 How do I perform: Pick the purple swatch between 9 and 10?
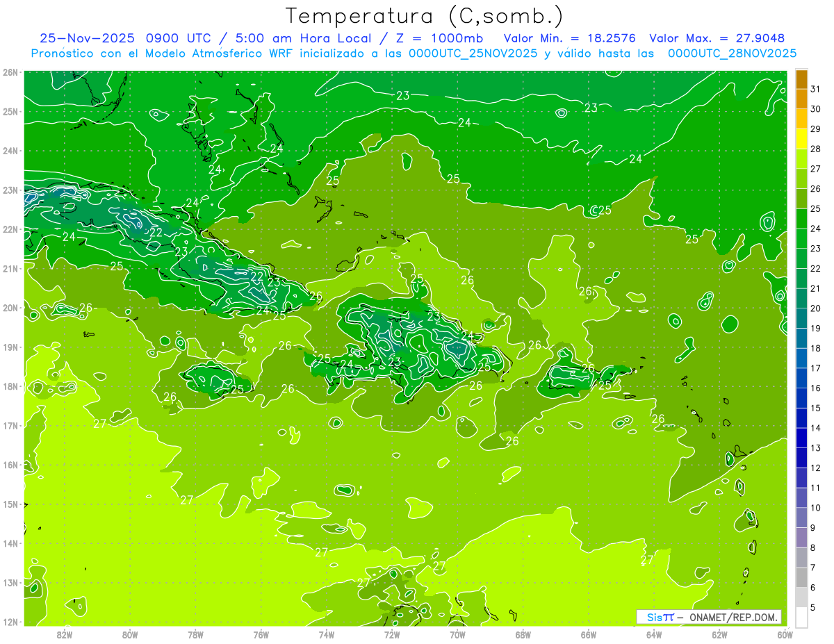[801, 517]
